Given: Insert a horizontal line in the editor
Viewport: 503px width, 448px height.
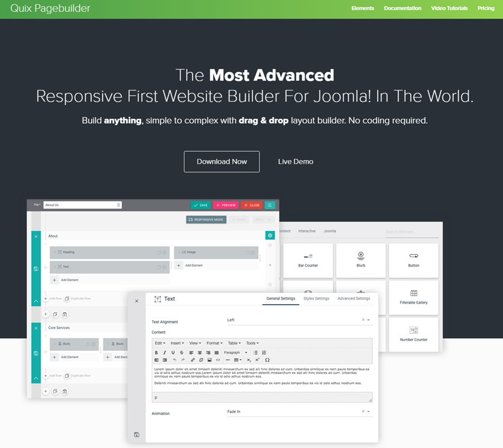Looking at the screenshot, I should 228,360.
